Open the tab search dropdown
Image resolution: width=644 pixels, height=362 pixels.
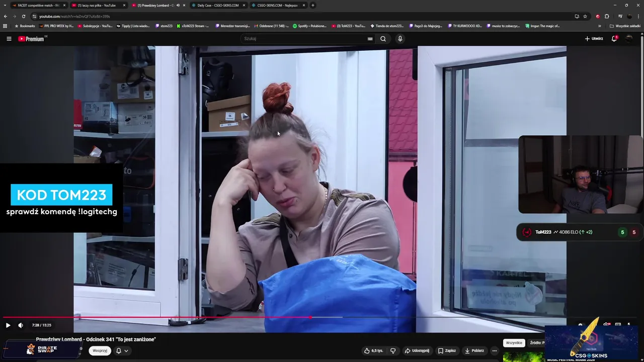coord(5,5)
